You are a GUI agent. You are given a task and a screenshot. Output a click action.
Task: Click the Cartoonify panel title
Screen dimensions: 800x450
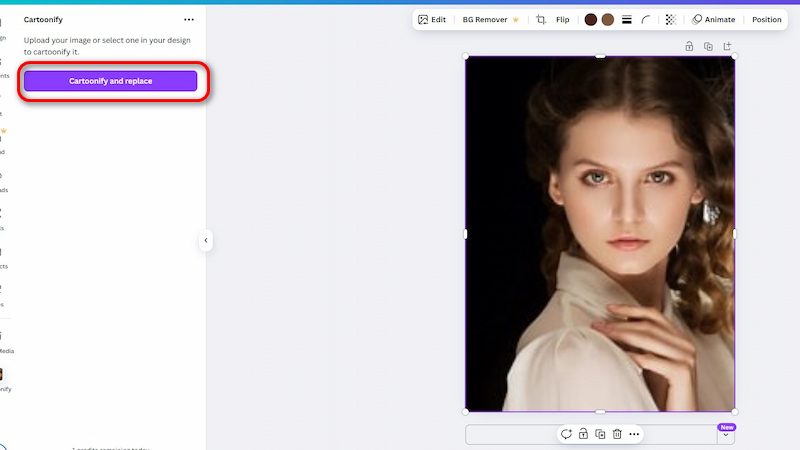(43, 19)
